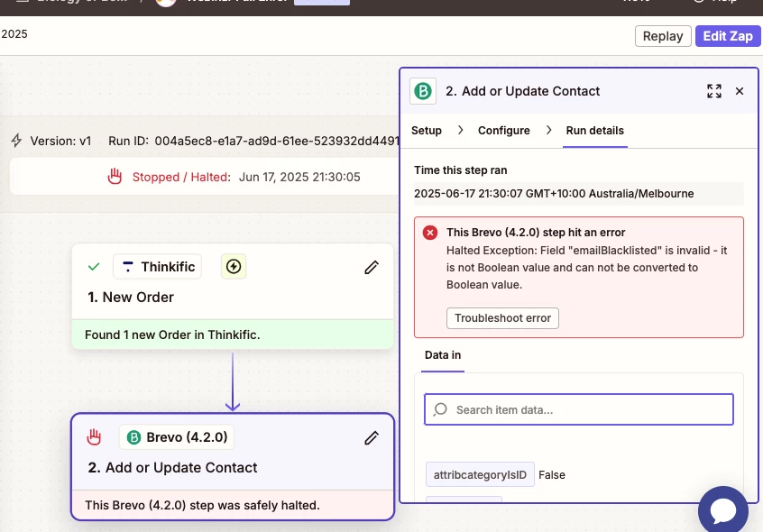Click the chevron between Configure and Run details
The image size is (763, 532).
point(548,131)
